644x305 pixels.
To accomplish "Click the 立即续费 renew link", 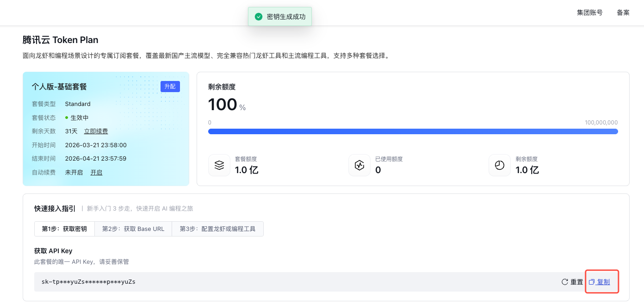I will 96,131.
